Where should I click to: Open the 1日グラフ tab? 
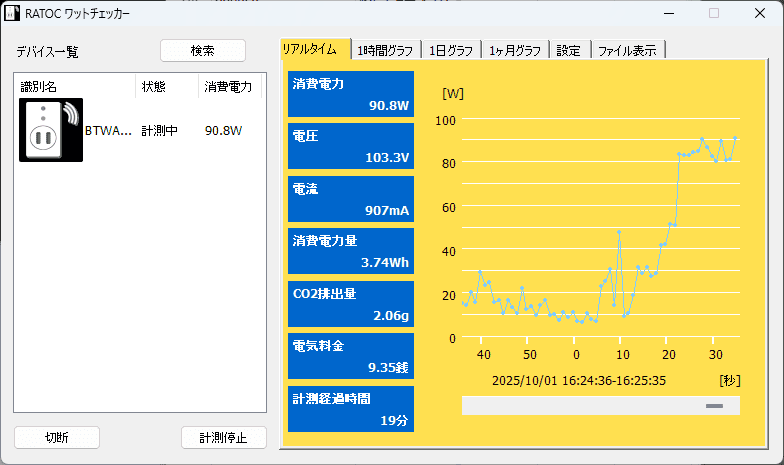click(451, 50)
